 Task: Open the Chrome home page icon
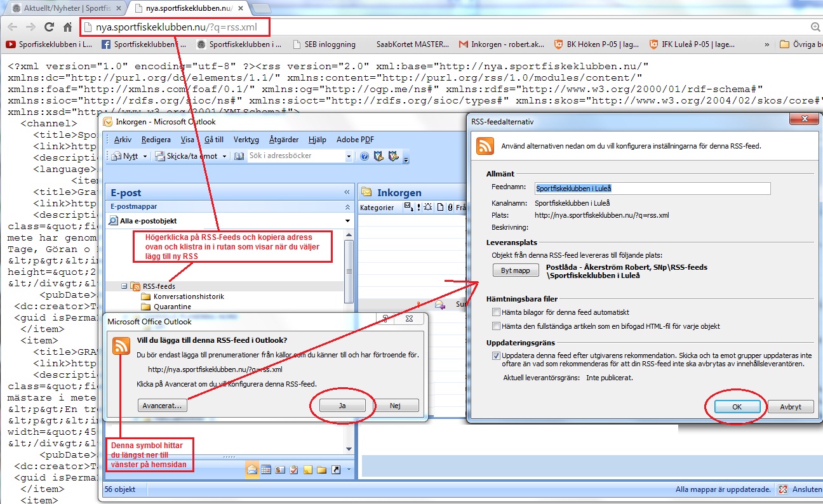[67, 27]
